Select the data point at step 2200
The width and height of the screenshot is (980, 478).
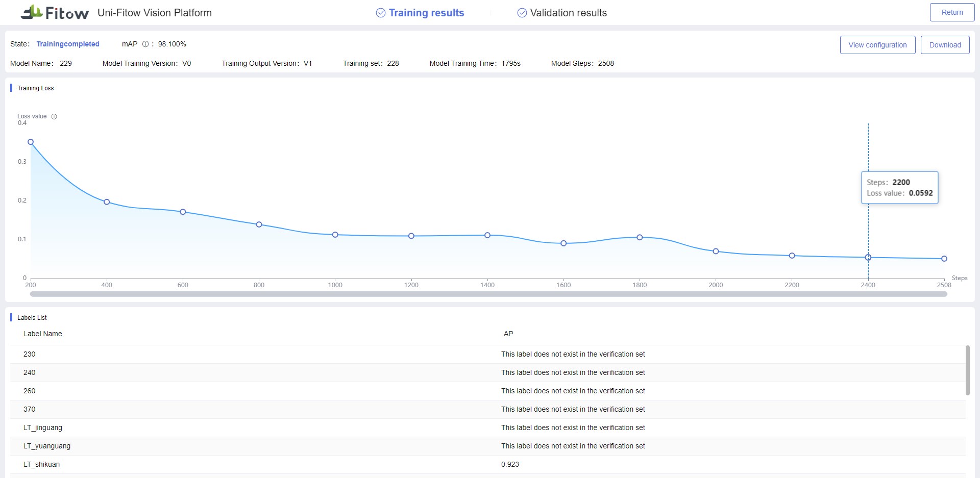pyautogui.click(x=792, y=256)
